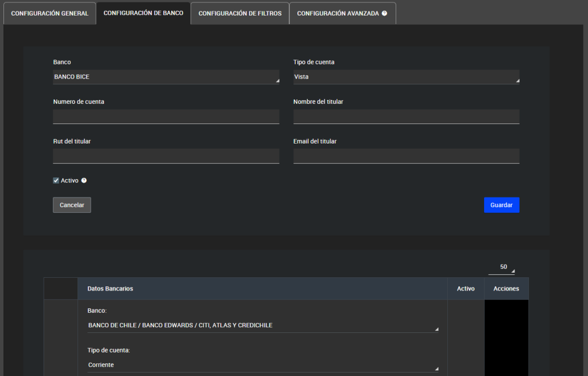This screenshot has height=376, width=588.
Task: Switch to Configuración General tab
Action: [50, 13]
